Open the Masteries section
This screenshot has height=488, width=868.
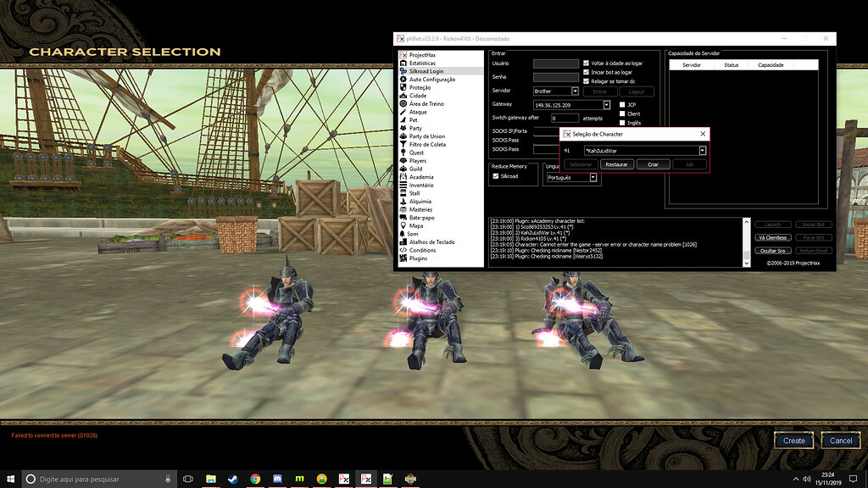420,210
